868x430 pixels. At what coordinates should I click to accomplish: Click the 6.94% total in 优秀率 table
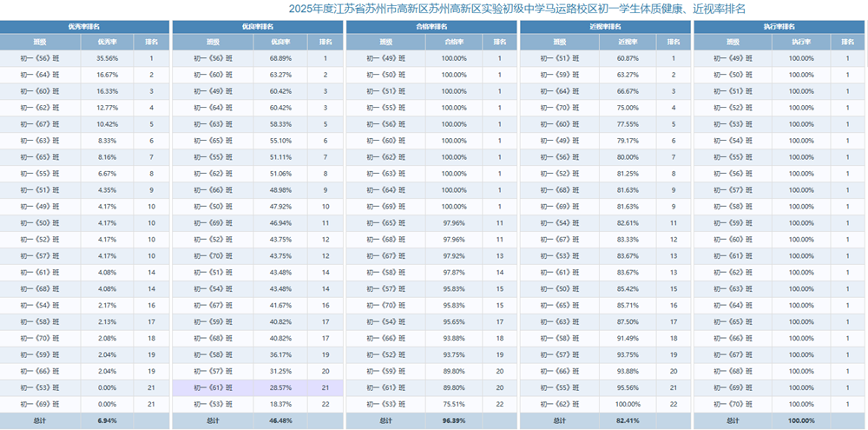[x=107, y=420]
